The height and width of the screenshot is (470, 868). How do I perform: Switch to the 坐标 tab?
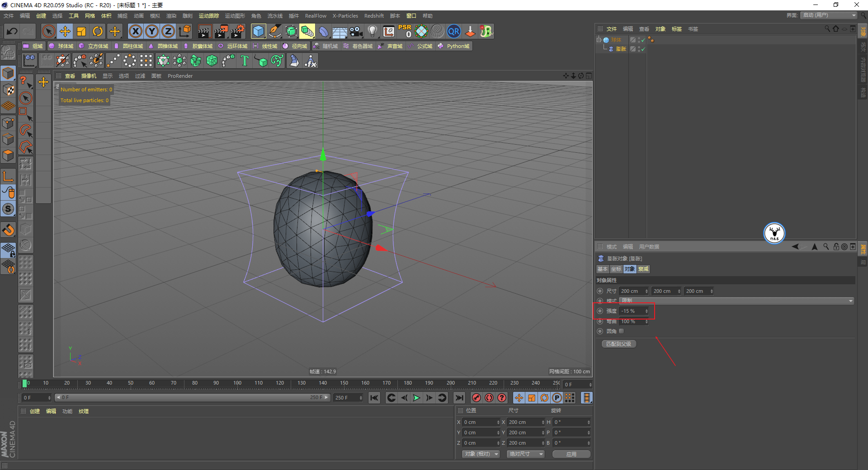click(616, 269)
